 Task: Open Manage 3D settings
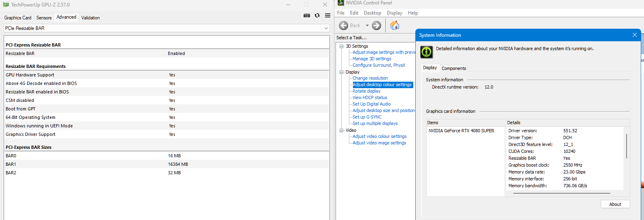click(x=372, y=59)
